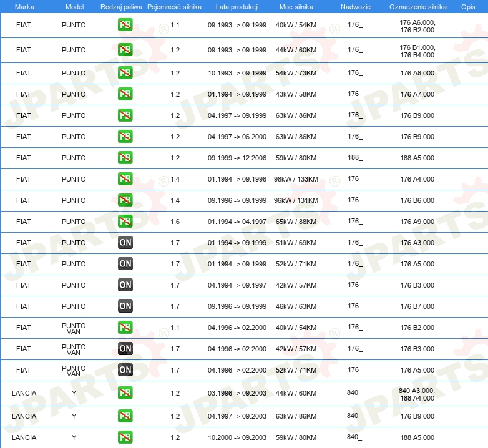This screenshot has height=448, width=488.
Task: Click ON diesel icon in Punto Van 52kW / 71KM row
Action: click(x=125, y=369)
